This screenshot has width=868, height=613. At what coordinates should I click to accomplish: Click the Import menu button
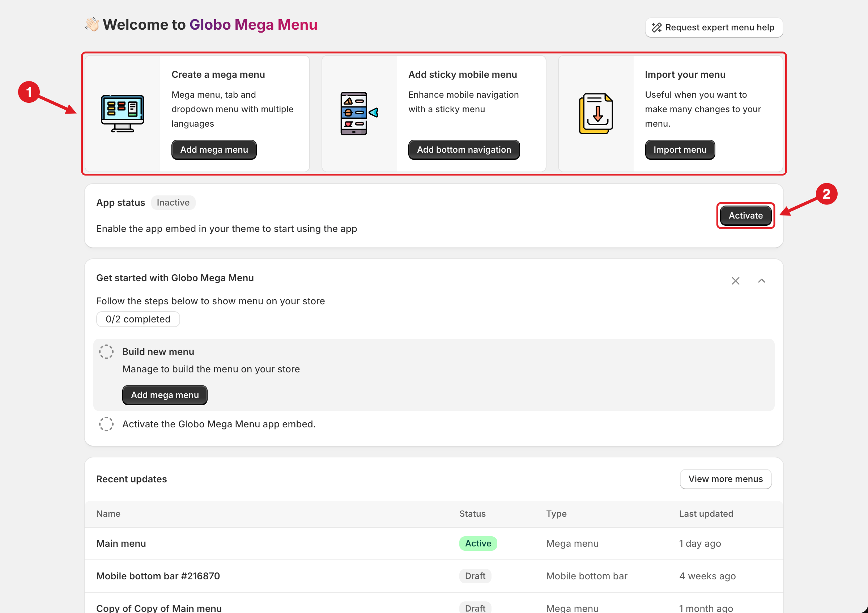click(x=680, y=150)
